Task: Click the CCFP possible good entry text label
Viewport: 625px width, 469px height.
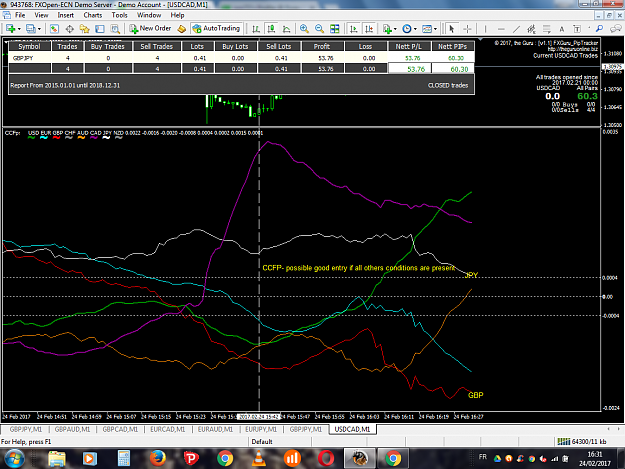Action: point(358,268)
